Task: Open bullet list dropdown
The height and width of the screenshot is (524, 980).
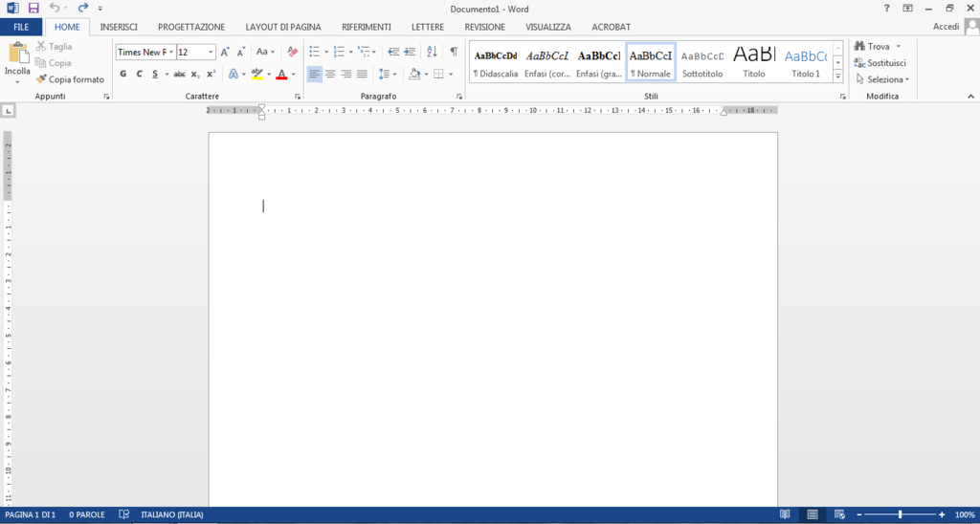Action: (326, 52)
